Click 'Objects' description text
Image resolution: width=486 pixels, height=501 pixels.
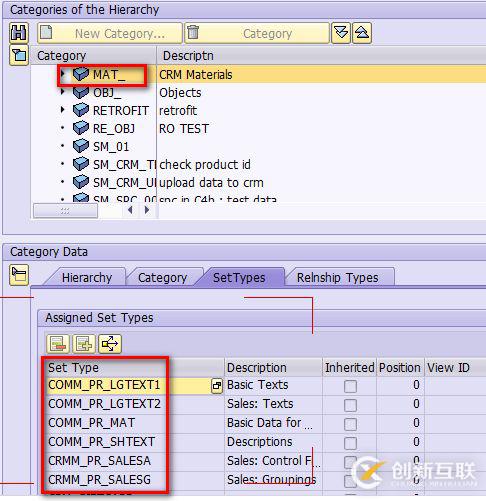tap(180, 93)
